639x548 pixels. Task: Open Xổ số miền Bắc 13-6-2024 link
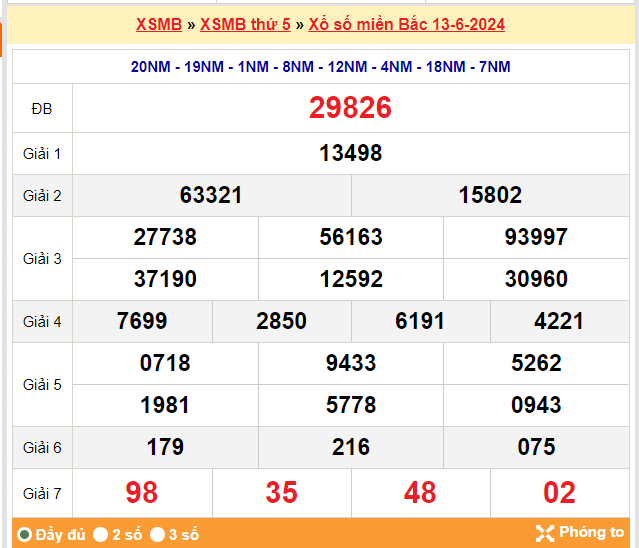tap(406, 24)
